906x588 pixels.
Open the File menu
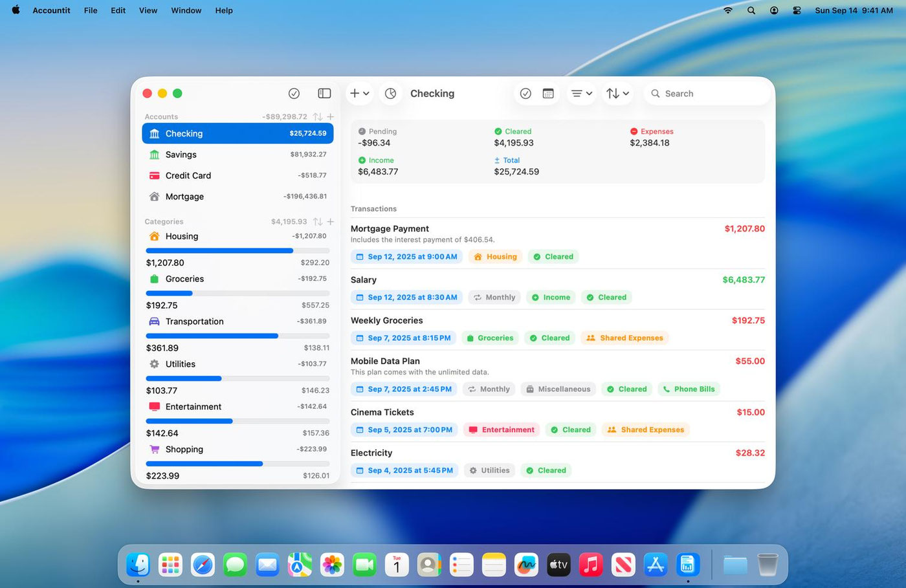tap(91, 10)
